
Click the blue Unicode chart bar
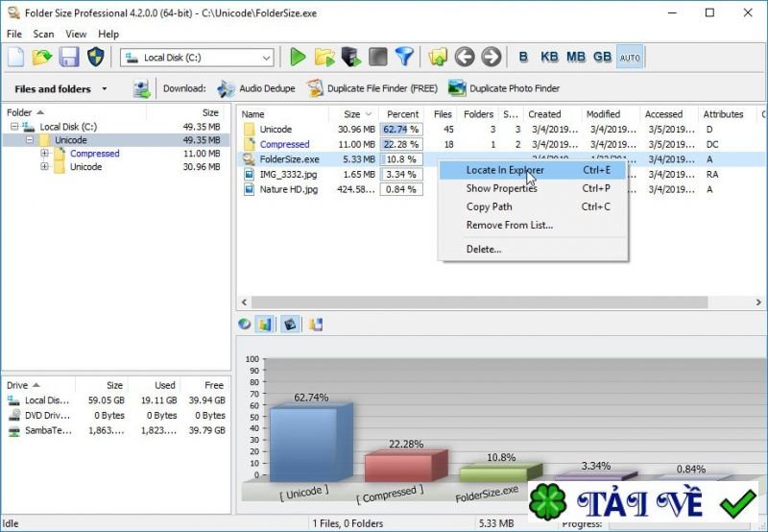click(310, 443)
